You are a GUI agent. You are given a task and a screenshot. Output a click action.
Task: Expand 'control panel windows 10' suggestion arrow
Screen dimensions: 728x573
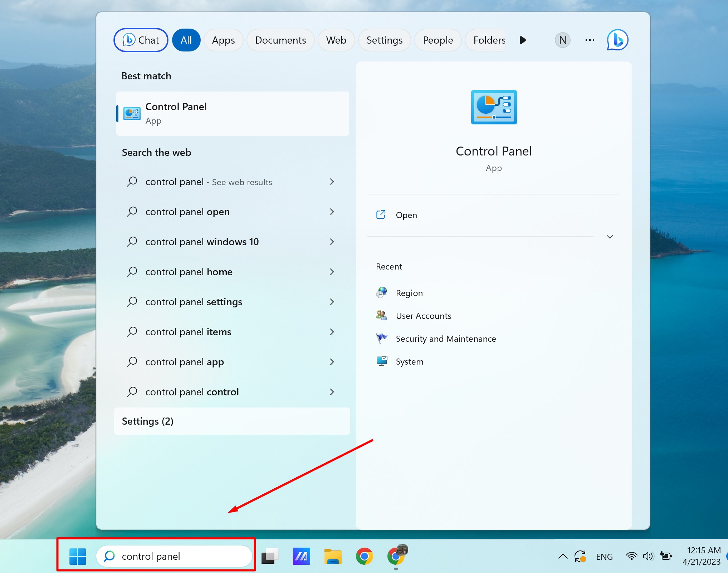[332, 242]
